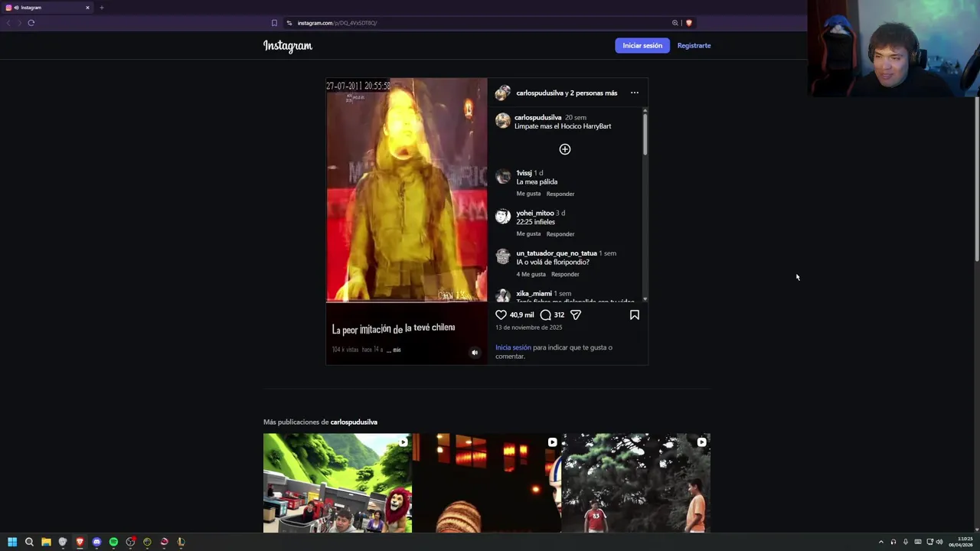Click the Instagram logo in header
The image size is (980, 551).
point(288,46)
